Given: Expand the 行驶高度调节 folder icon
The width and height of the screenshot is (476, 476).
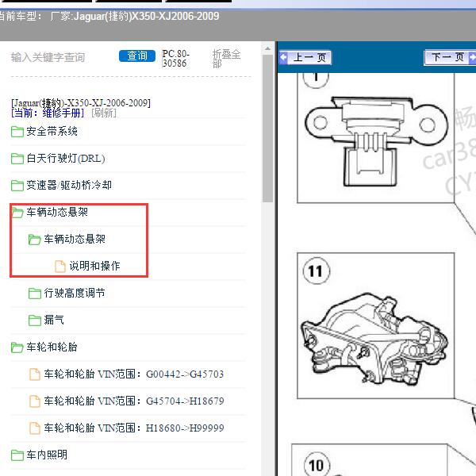Looking at the screenshot, I should click(35, 294).
